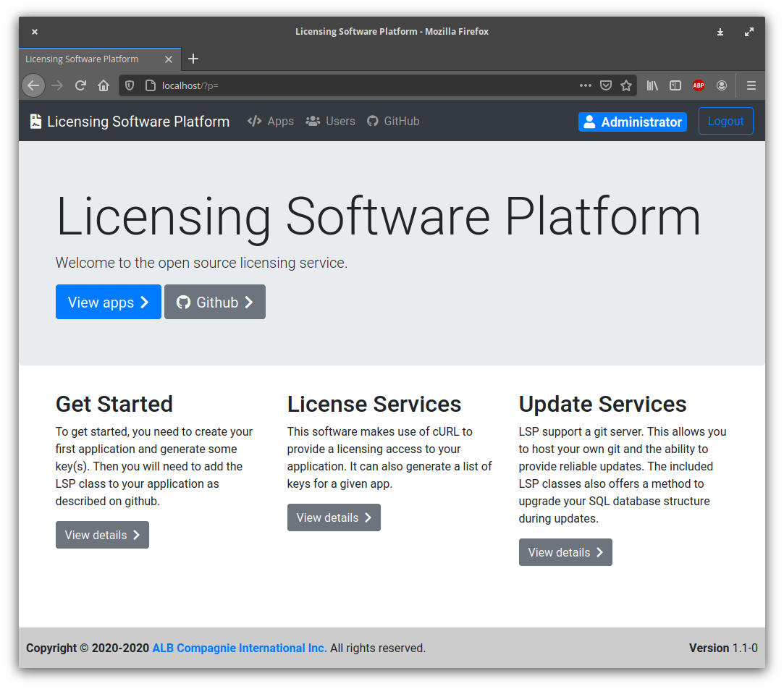
Task: Open the Firefox hamburger menu
Action: pyautogui.click(x=751, y=85)
